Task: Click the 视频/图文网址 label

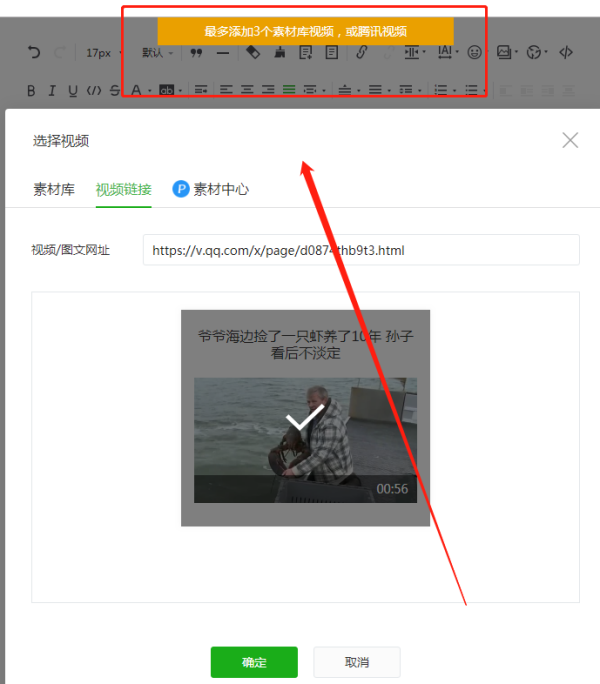Action: pos(71,250)
